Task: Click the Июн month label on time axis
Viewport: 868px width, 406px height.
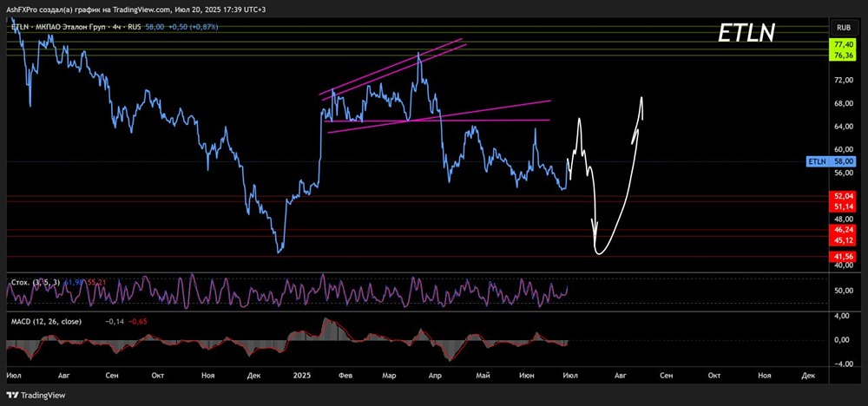Action: 527,376
